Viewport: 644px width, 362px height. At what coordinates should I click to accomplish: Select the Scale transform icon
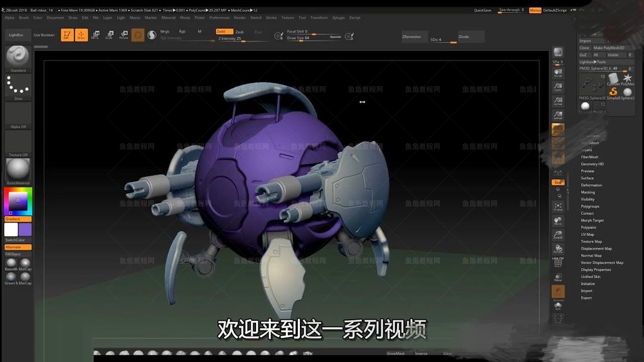(109, 35)
